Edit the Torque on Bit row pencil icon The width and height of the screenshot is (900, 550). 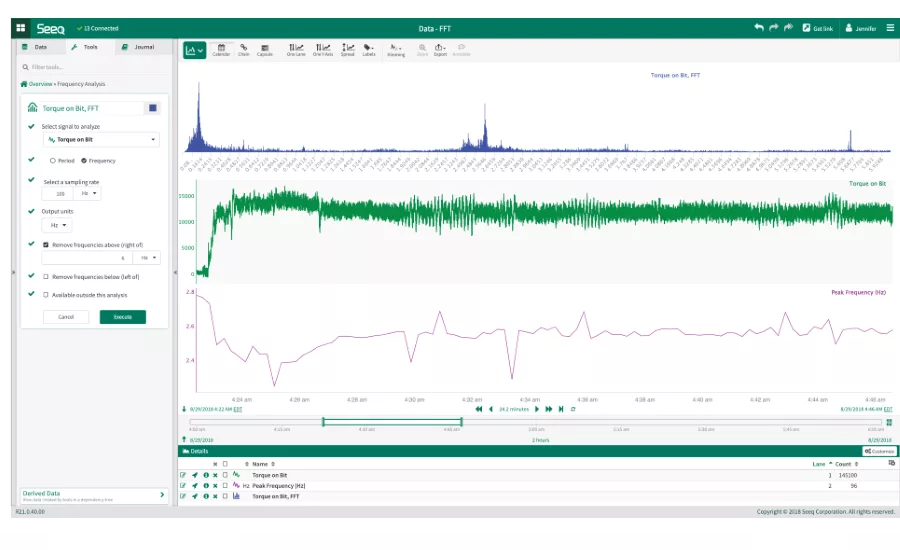pos(183,475)
